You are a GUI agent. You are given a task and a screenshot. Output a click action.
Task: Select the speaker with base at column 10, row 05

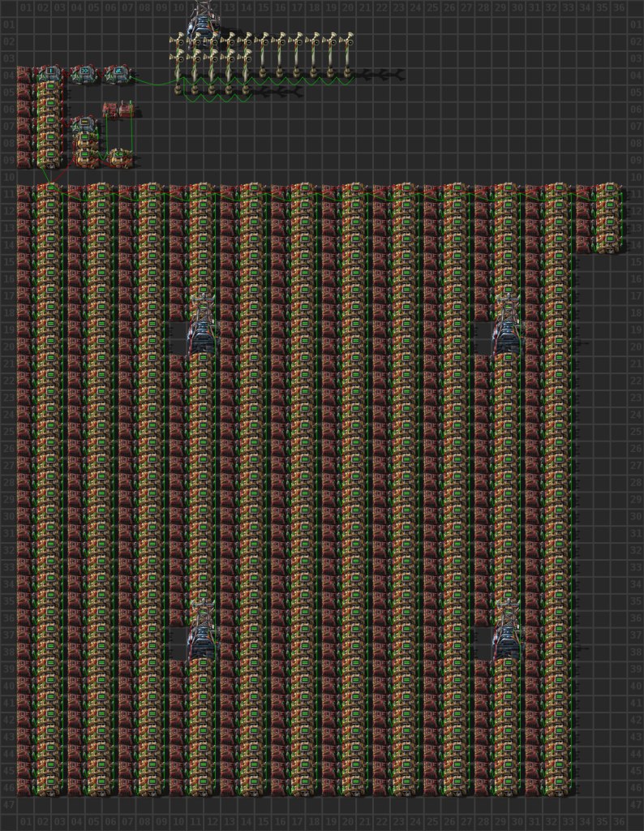178,72
